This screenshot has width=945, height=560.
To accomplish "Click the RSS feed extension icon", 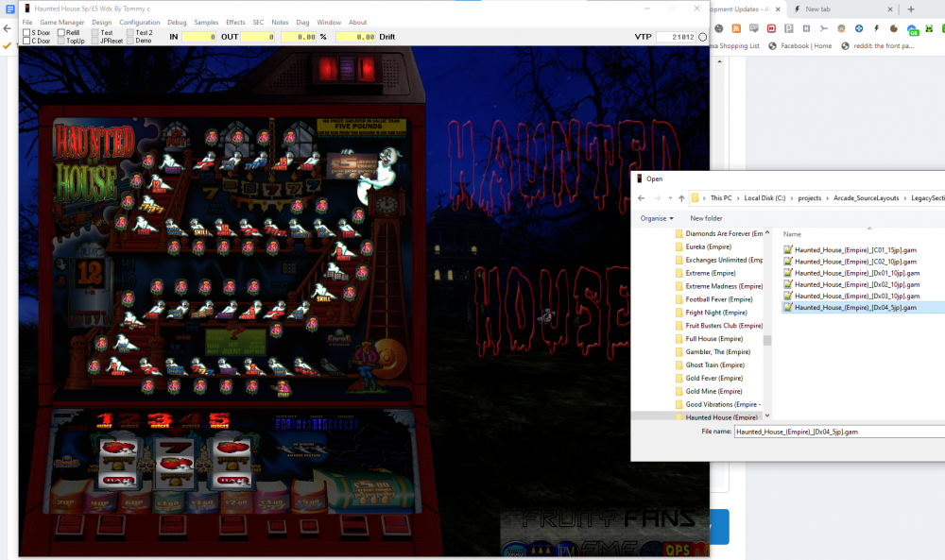I will click(x=736, y=28).
